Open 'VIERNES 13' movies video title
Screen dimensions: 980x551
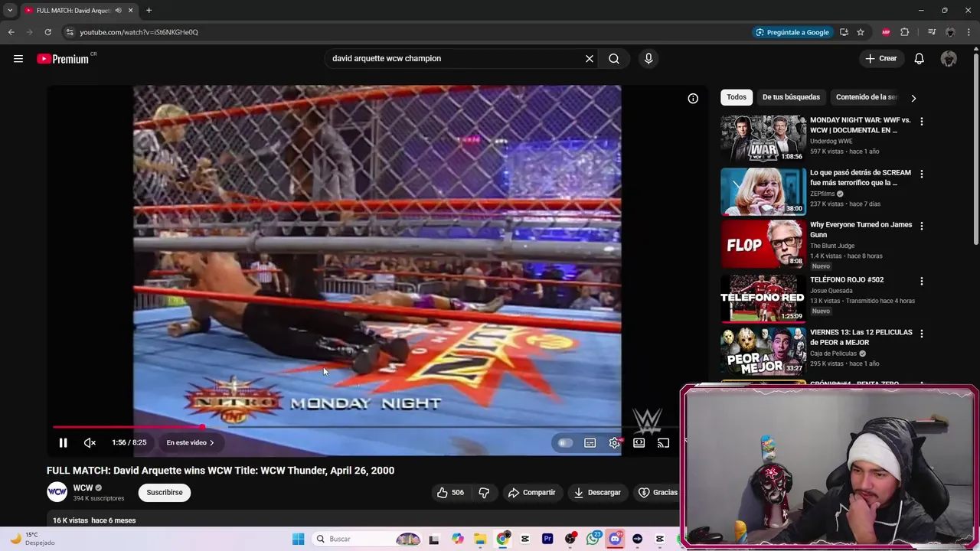click(x=861, y=337)
